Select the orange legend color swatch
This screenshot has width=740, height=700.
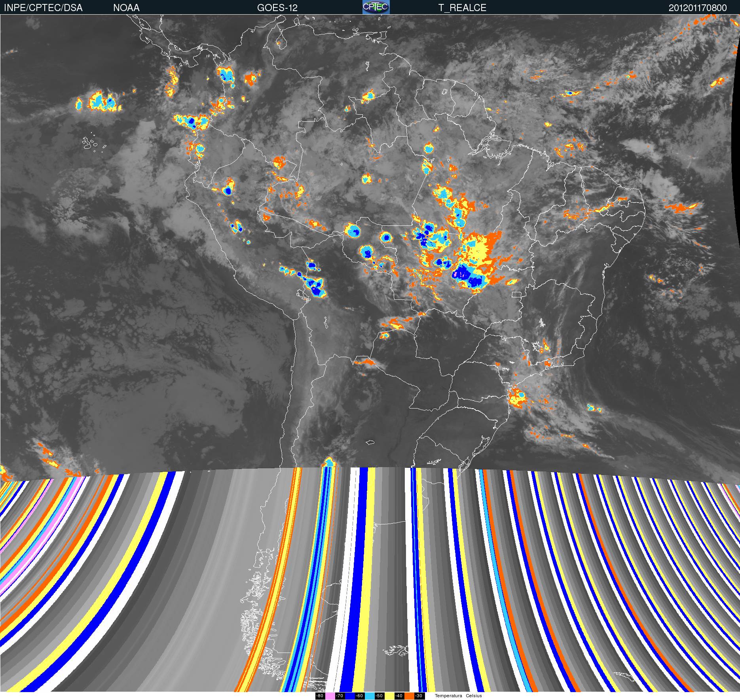pos(409,696)
